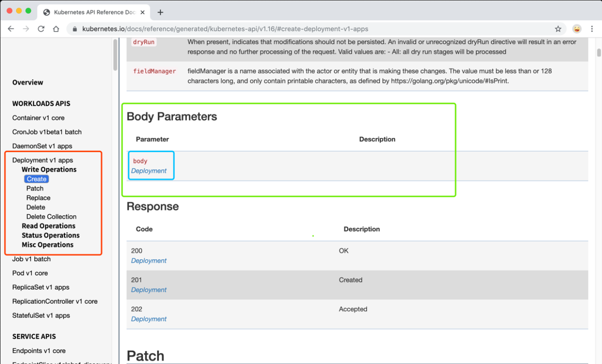The height and width of the screenshot is (364, 602).
Task: Click the Created response description
Action: click(351, 280)
